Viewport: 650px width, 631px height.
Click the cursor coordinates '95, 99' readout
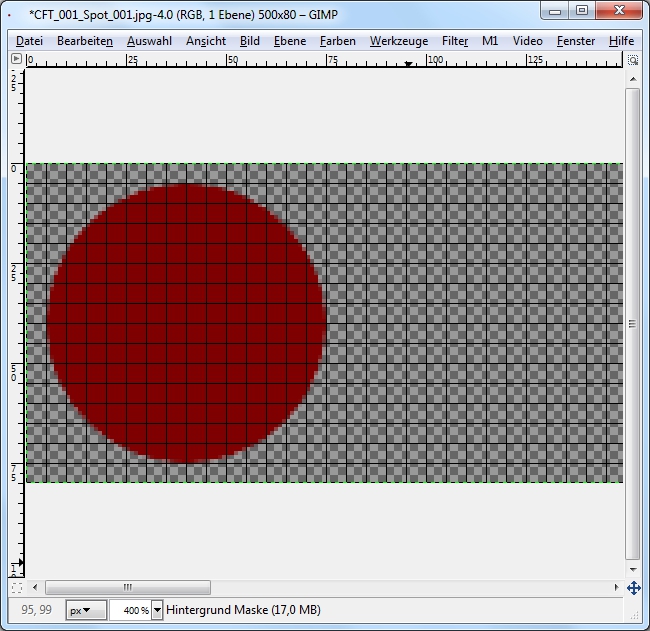click(36, 610)
